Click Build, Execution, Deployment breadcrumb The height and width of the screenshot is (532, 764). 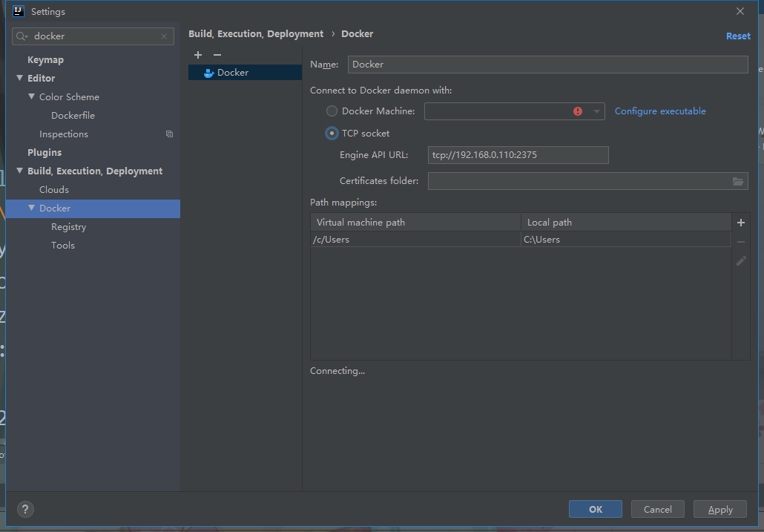(x=256, y=34)
